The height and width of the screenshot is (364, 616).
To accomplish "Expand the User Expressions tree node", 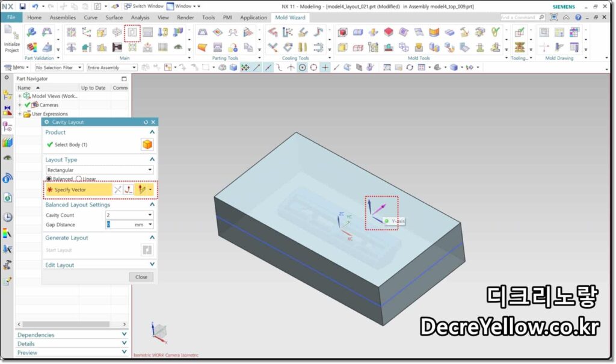I will (x=20, y=114).
